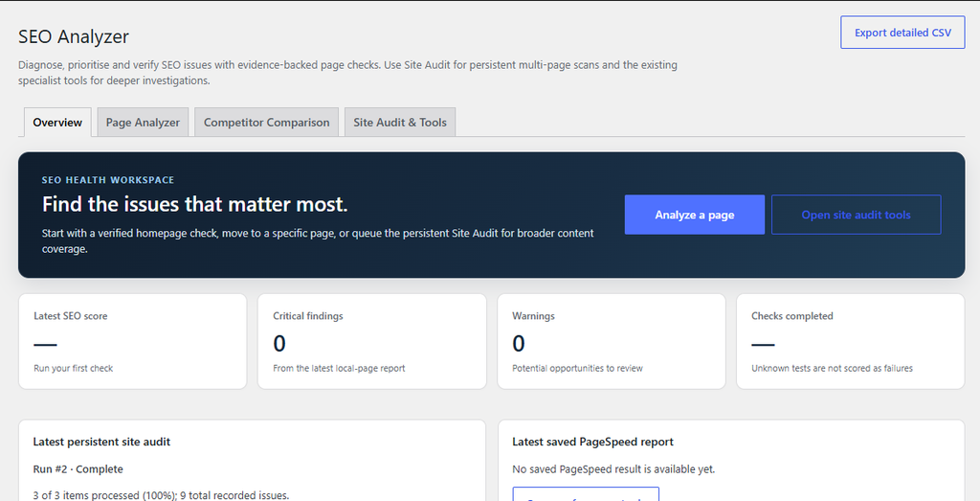Click 'Unknown tests are not scored as failures'
This screenshot has width=980, height=501.
pyautogui.click(x=832, y=369)
